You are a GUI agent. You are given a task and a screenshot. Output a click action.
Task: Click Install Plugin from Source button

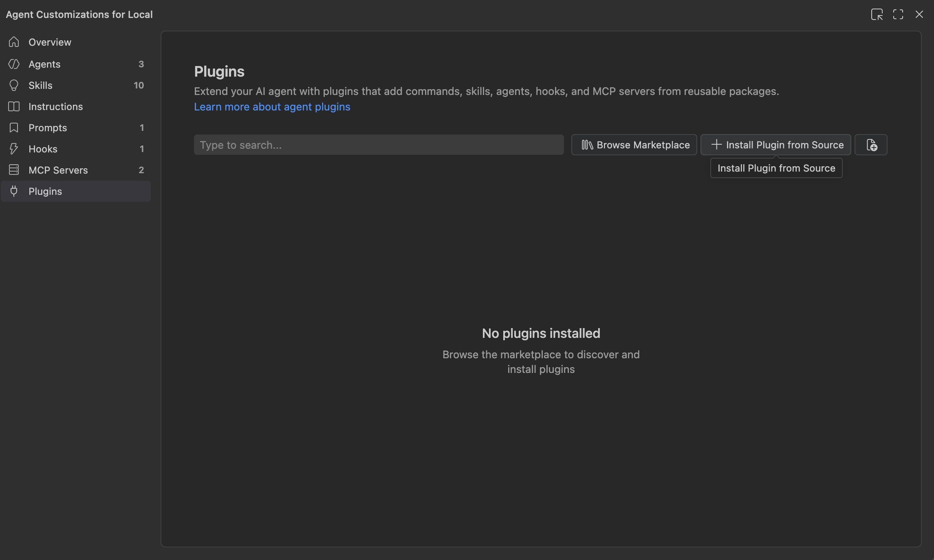tap(776, 145)
